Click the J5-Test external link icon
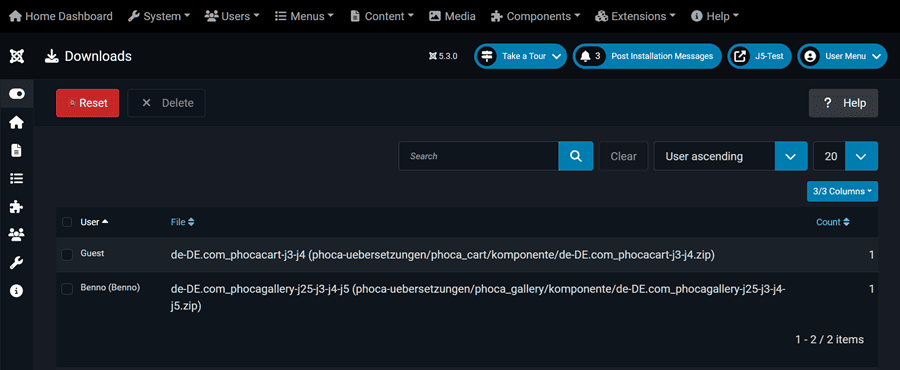The width and height of the screenshot is (900, 370). tap(740, 56)
